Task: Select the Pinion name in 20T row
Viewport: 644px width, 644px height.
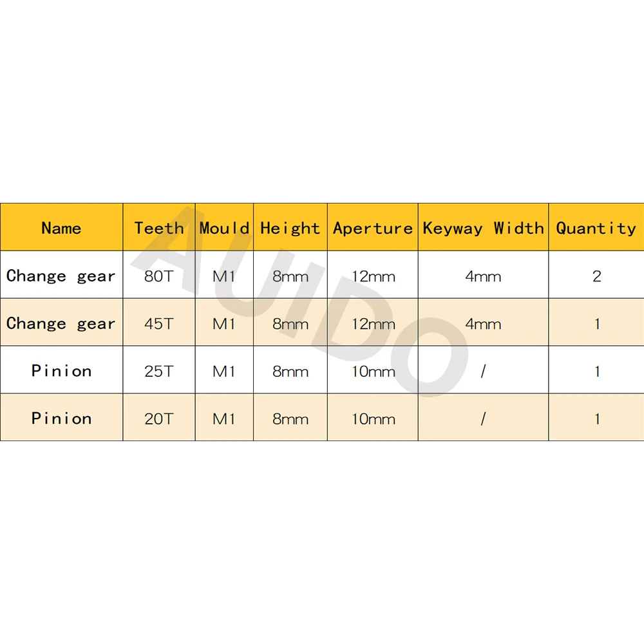Action: 62,417
